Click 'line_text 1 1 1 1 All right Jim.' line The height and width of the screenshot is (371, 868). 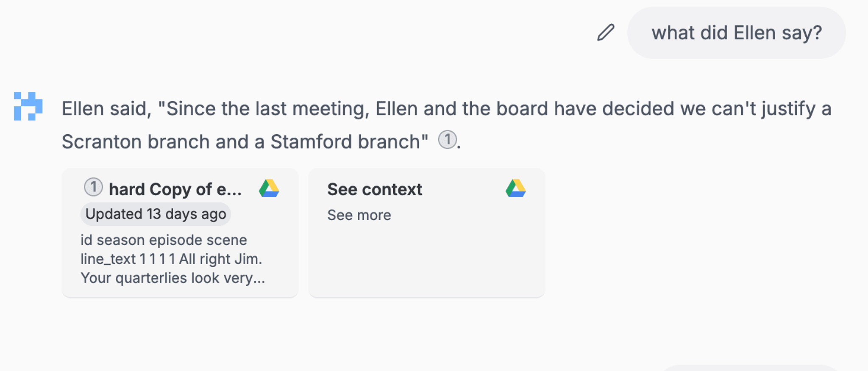click(171, 259)
